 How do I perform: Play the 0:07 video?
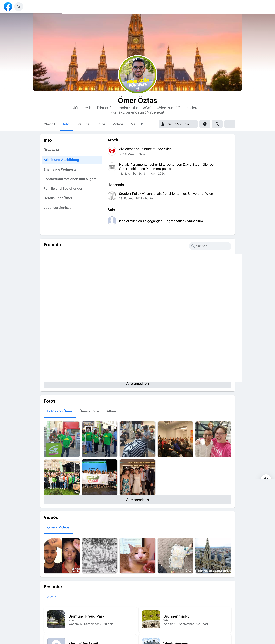coord(175,556)
